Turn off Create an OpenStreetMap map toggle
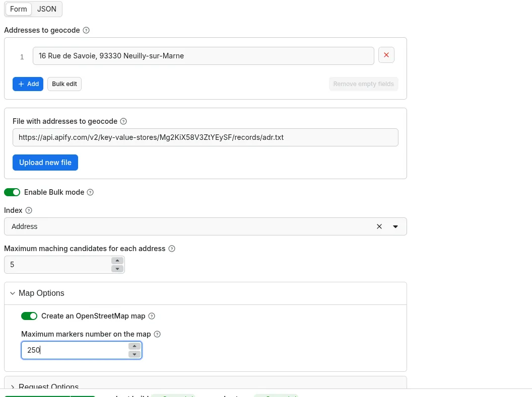This screenshot has width=532, height=397. (29, 316)
